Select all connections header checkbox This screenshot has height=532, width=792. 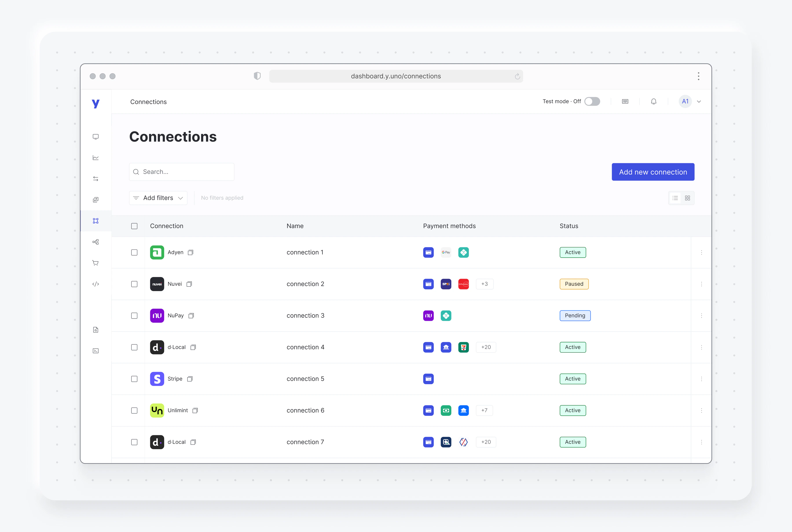click(134, 226)
